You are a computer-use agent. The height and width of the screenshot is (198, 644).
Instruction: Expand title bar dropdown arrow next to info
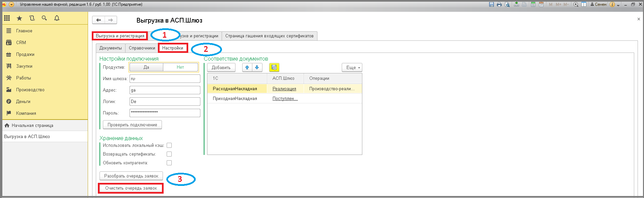(618, 5)
